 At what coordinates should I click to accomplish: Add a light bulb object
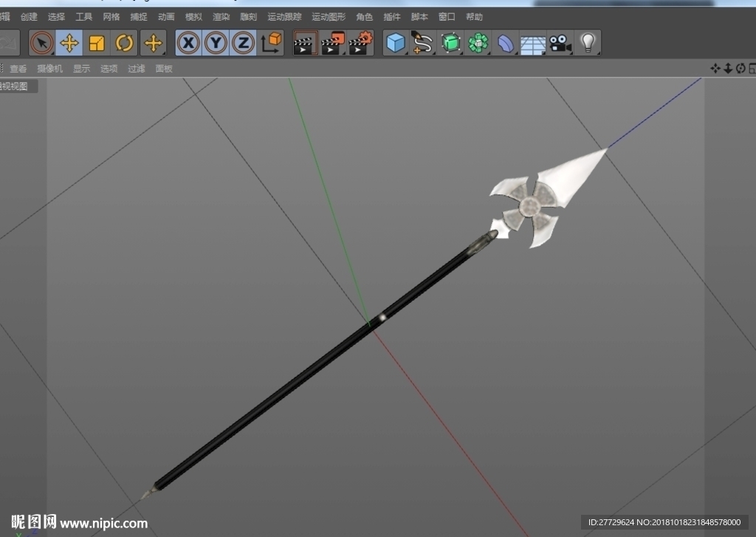pyautogui.click(x=588, y=43)
